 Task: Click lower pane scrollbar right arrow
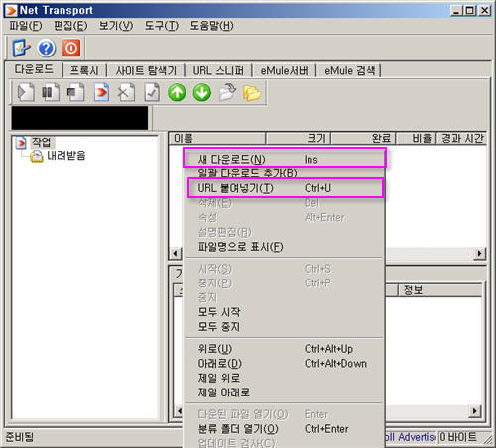click(475, 411)
